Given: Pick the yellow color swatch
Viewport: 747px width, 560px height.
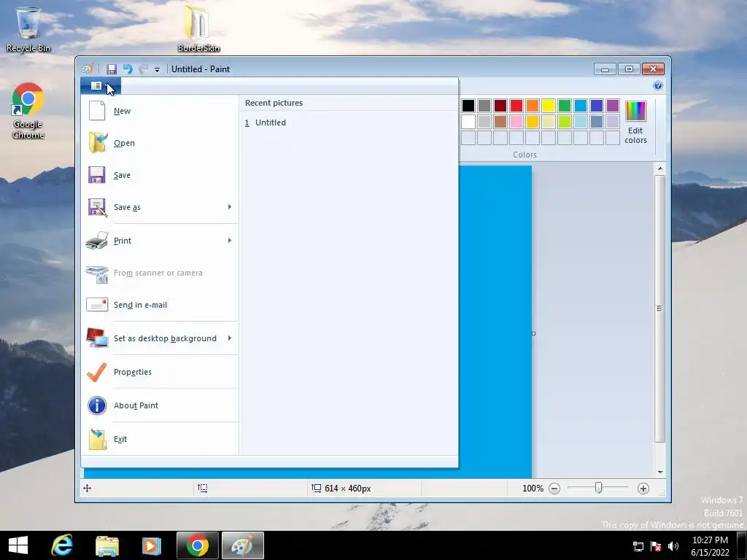Looking at the screenshot, I should (x=549, y=105).
